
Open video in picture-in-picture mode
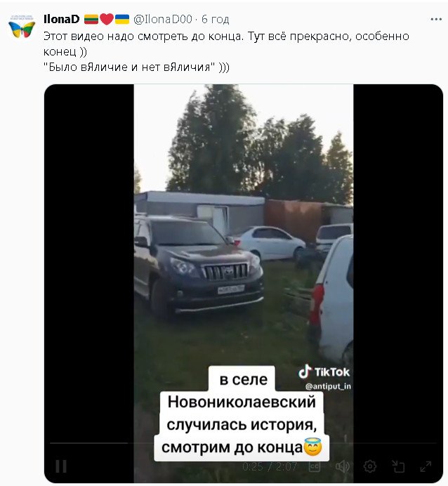pos(398,466)
